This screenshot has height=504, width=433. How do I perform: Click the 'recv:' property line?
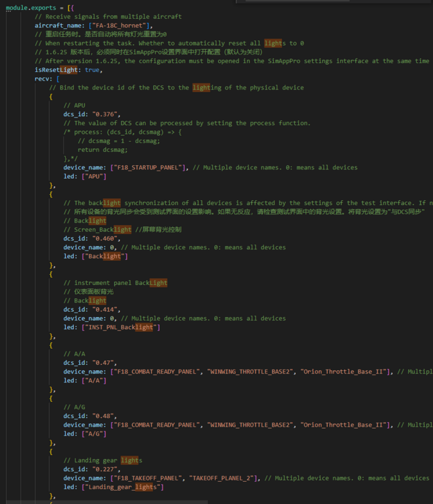click(47, 79)
